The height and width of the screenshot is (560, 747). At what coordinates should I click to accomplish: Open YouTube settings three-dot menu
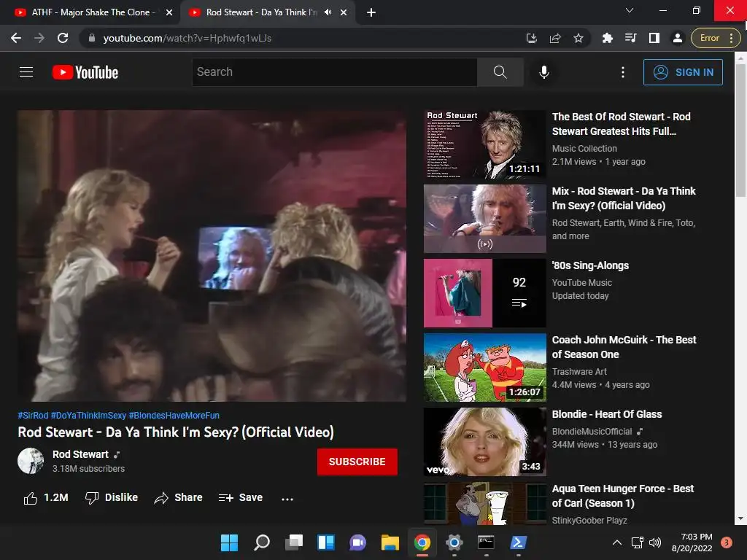[623, 72]
